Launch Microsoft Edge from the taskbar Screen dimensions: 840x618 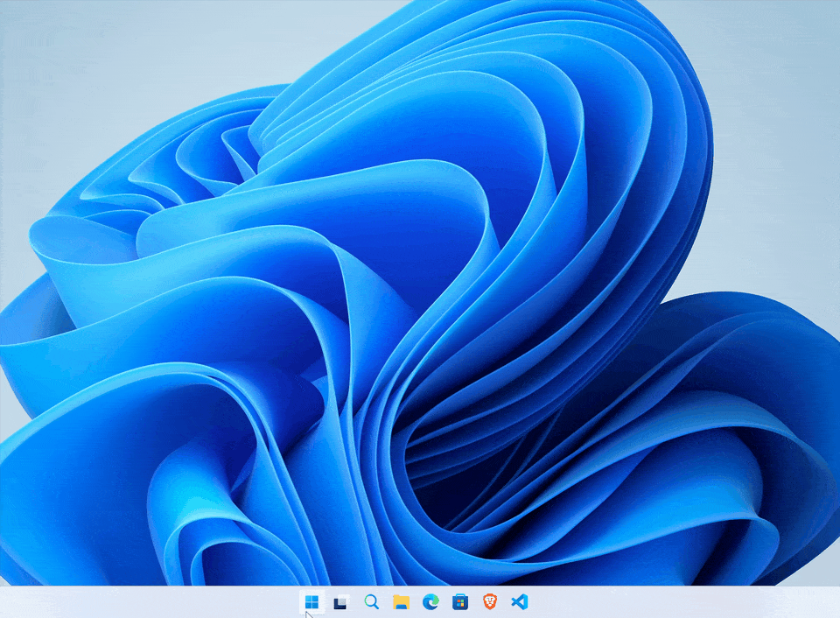point(430,602)
